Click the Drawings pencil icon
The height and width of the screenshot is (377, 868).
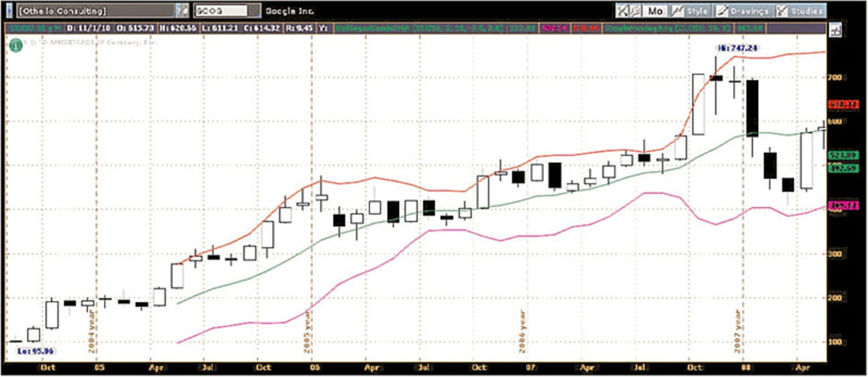pyautogui.click(x=722, y=11)
